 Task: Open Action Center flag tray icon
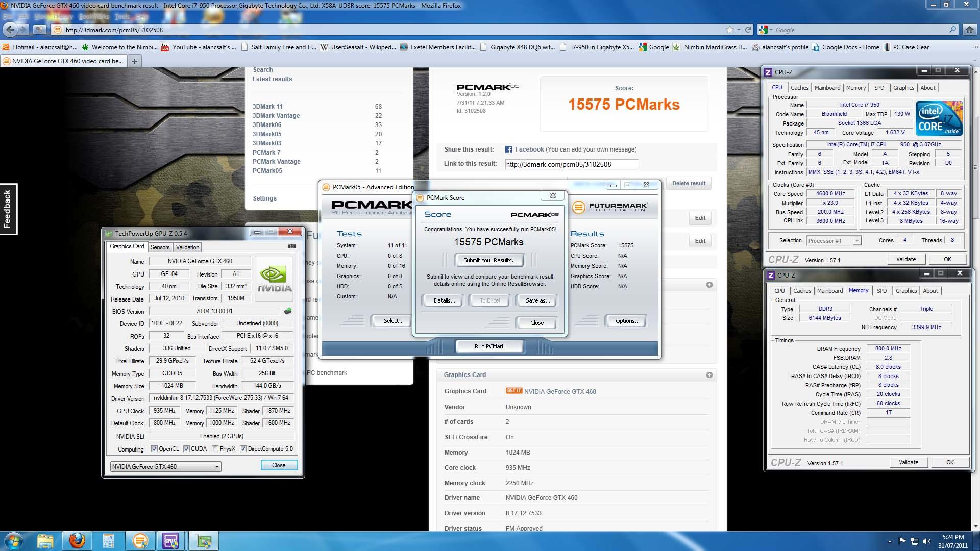tap(902, 541)
